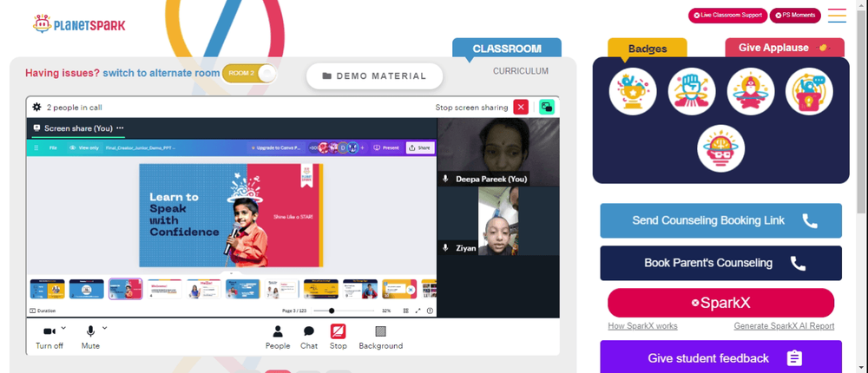Screen dimensions: 868x373
Task: Turn off the camera
Action: click(x=49, y=337)
